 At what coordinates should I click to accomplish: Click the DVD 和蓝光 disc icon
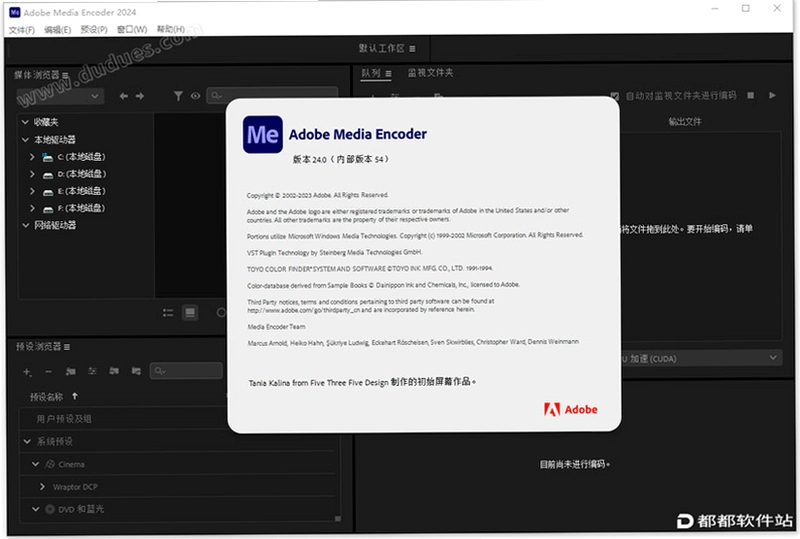pos(50,509)
